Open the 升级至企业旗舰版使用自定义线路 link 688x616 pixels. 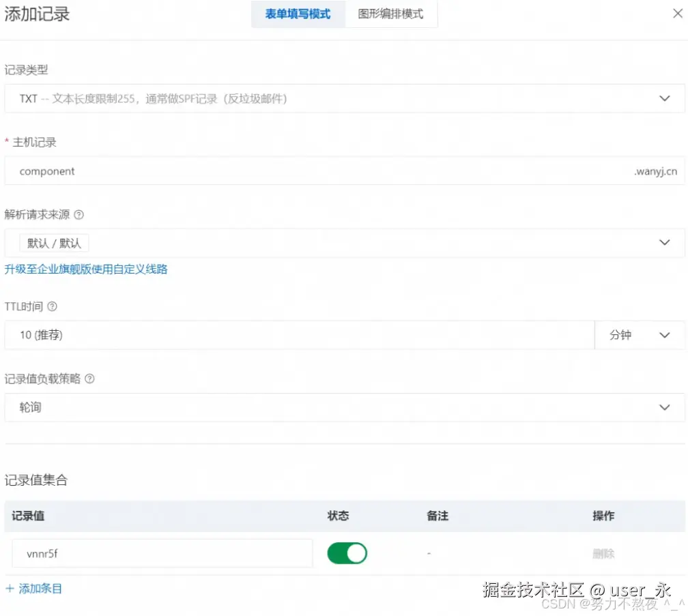point(87,269)
